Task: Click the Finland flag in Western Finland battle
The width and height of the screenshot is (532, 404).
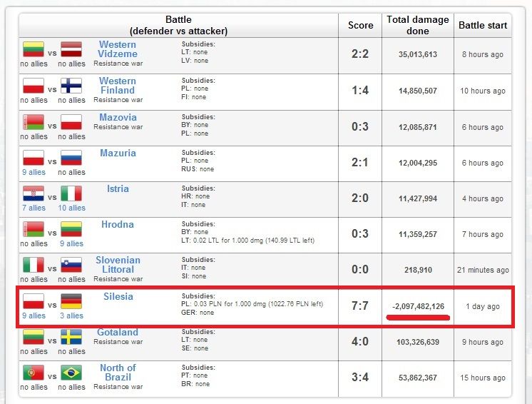Action: pos(71,86)
